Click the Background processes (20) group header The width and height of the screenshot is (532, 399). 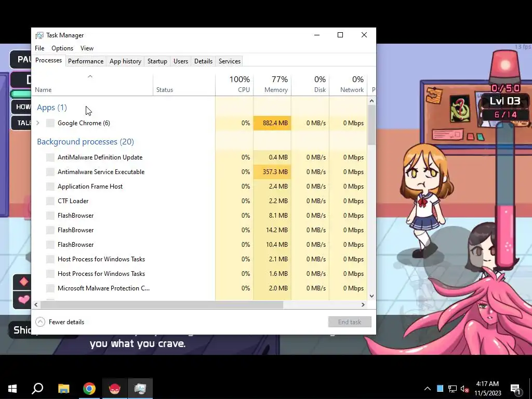pyautogui.click(x=86, y=141)
